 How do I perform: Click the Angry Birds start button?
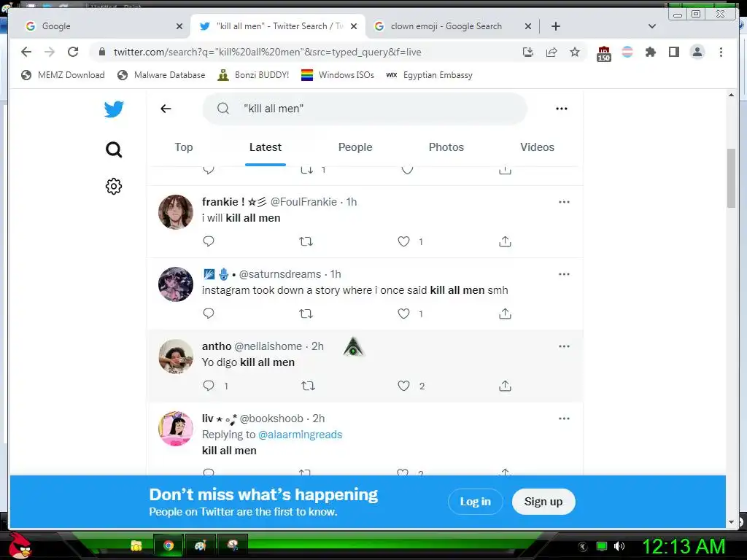(x=20, y=545)
